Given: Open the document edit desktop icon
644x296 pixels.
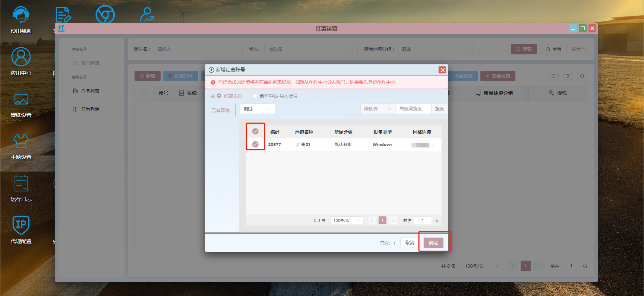Looking at the screenshot, I should click(x=63, y=15).
